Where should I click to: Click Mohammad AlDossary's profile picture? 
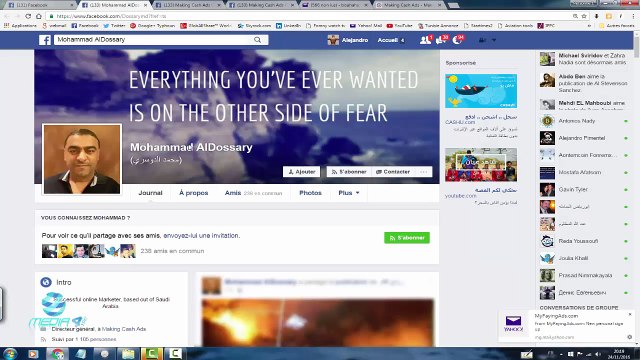[82, 159]
